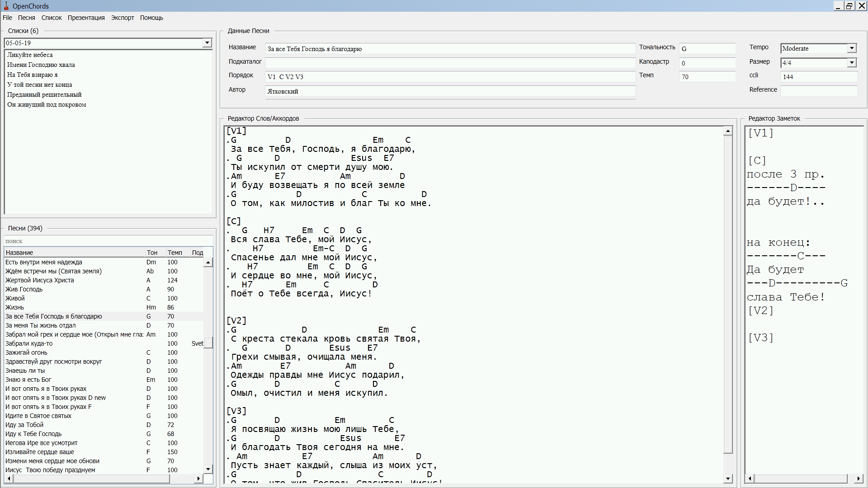The image size is (868, 488).
Task: Click the song list vertical scrollbar thumb
Action: [208, 343]
